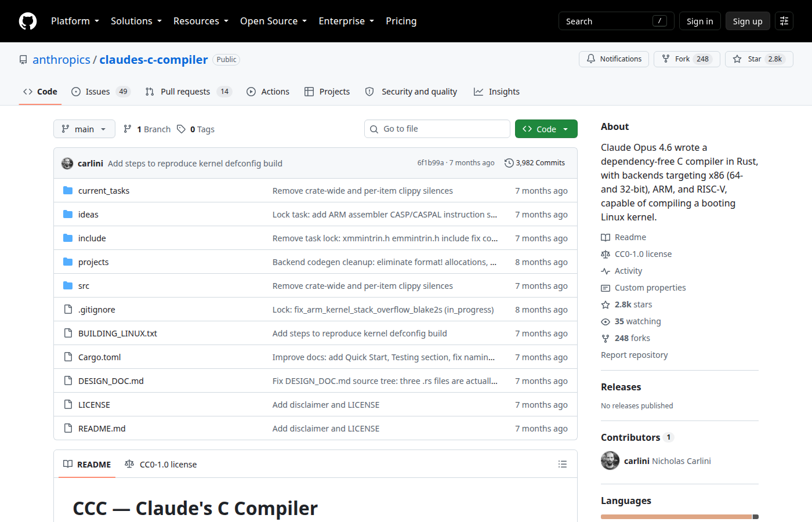The width and height of the screenshot is (812, 522).
Task: Click the projects folder icon
Action: click(68, 262)
